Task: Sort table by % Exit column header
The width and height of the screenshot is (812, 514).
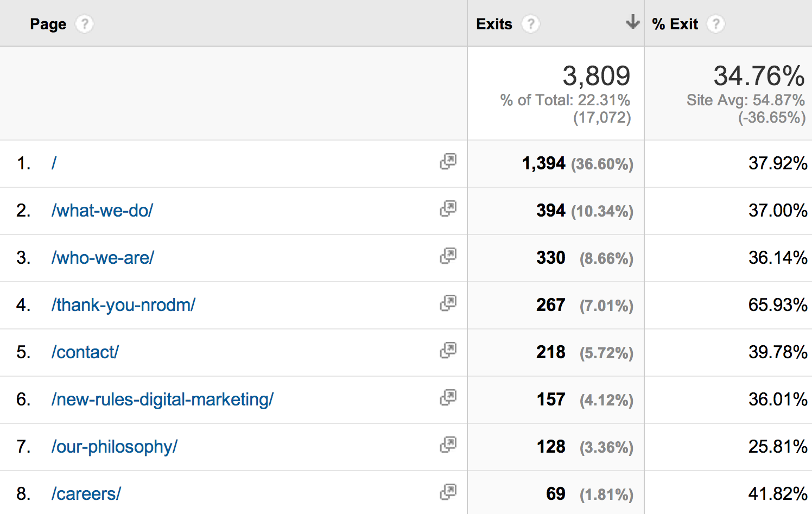Action: 675,24
